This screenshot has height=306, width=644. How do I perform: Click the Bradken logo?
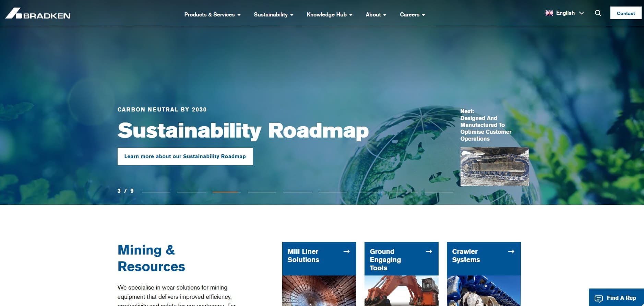pos(38,13)
